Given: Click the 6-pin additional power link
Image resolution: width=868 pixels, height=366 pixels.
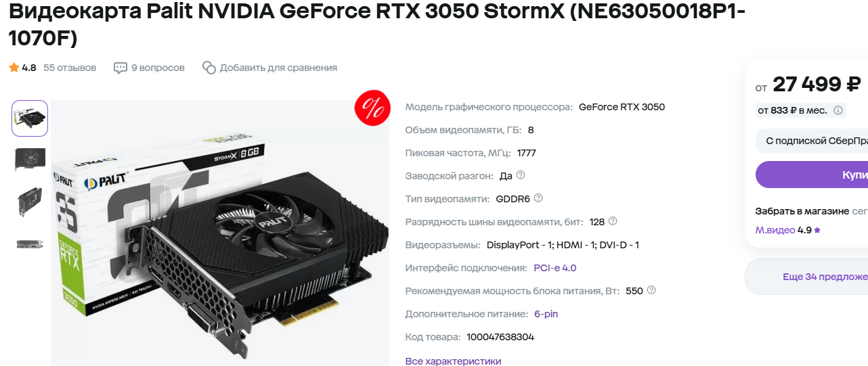Looking at the screenshot, I should pyautogui.click(x=546, y=314).
